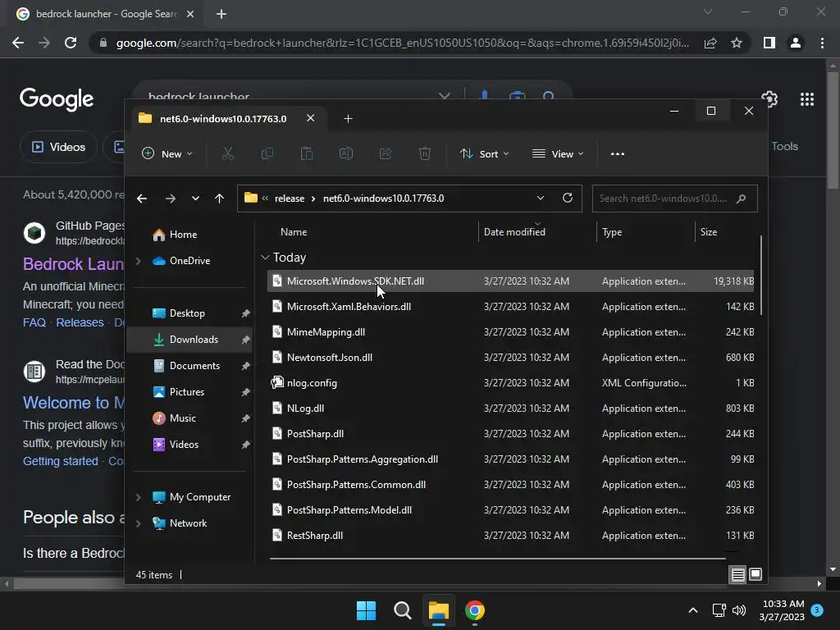Reload the Chrome page

(71, 43)
